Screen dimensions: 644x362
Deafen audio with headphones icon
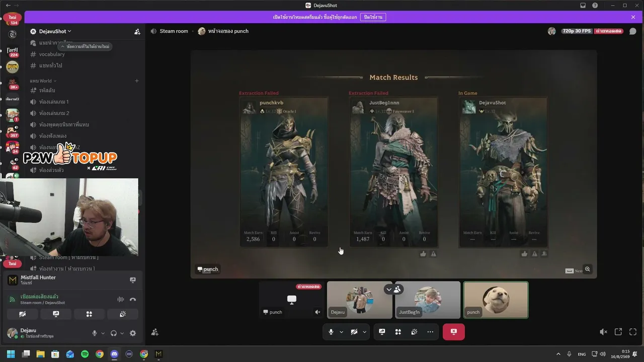pos(114,333)
